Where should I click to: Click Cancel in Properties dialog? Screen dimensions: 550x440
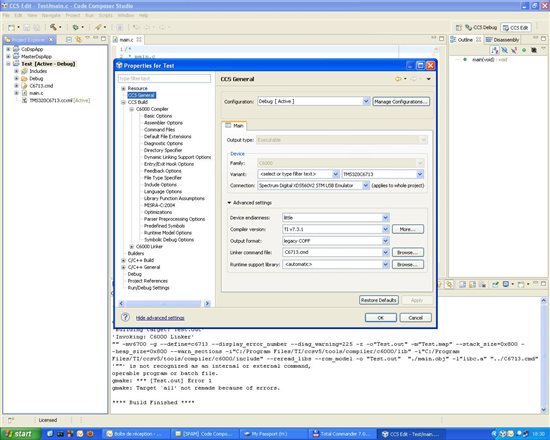click(416, 318)
